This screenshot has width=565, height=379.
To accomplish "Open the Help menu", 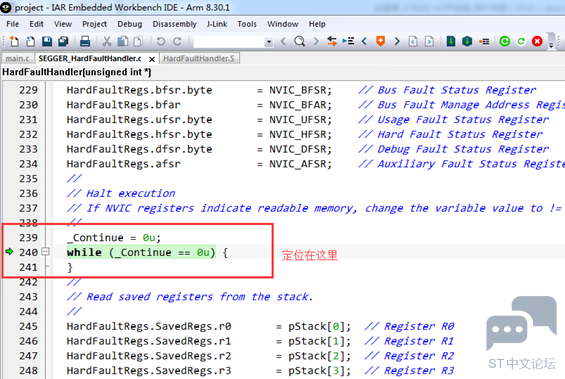I will tap(317, 24).
